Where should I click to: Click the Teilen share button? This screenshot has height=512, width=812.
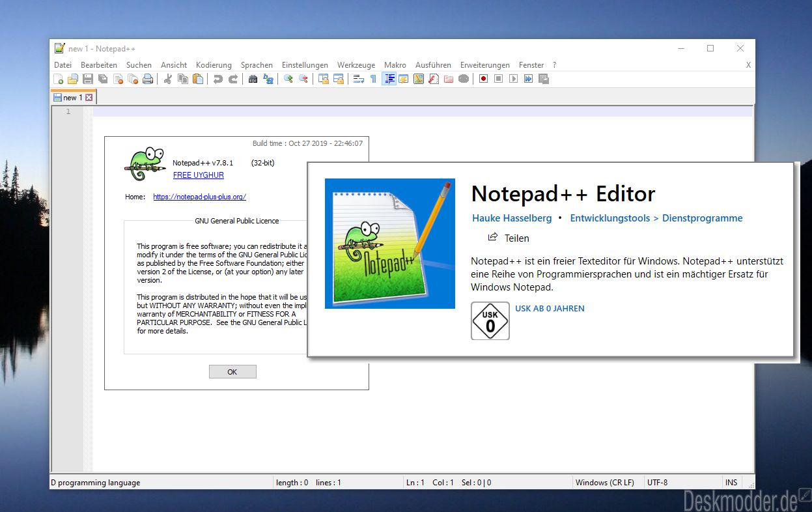(509, 238)
